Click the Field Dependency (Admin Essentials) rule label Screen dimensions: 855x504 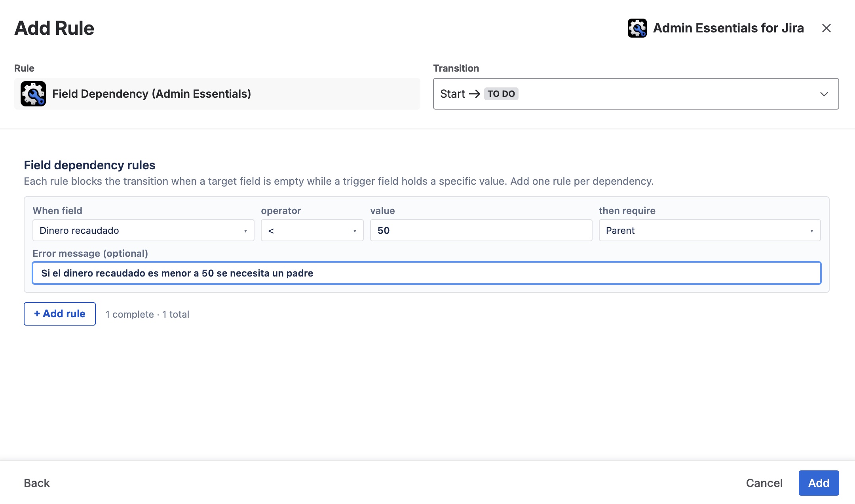tap(152, 94)
